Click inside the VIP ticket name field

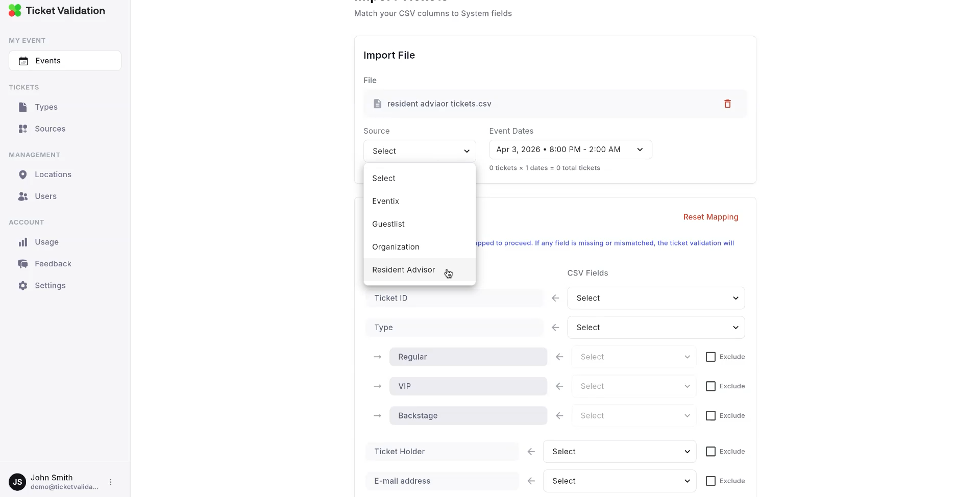[468, 386]
